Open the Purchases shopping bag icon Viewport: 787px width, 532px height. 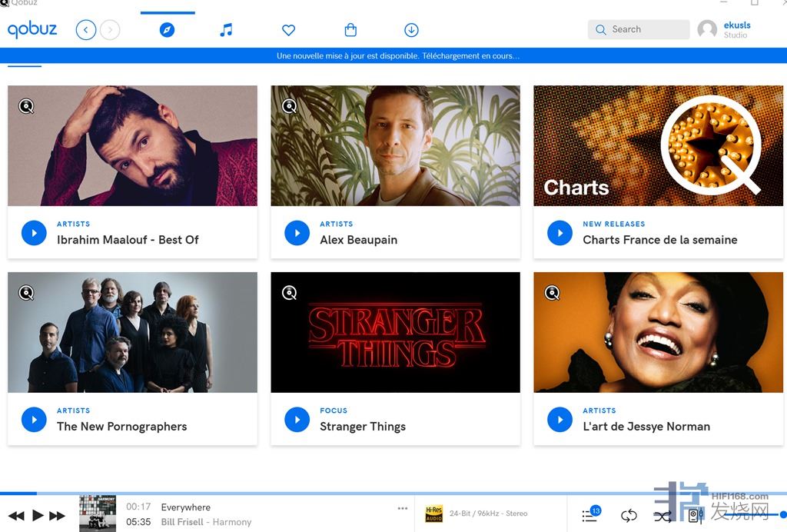click(350, 30)
